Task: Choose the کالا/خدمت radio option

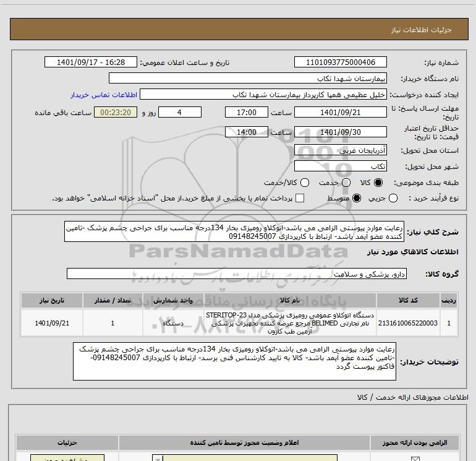Action: click(305, 183)
